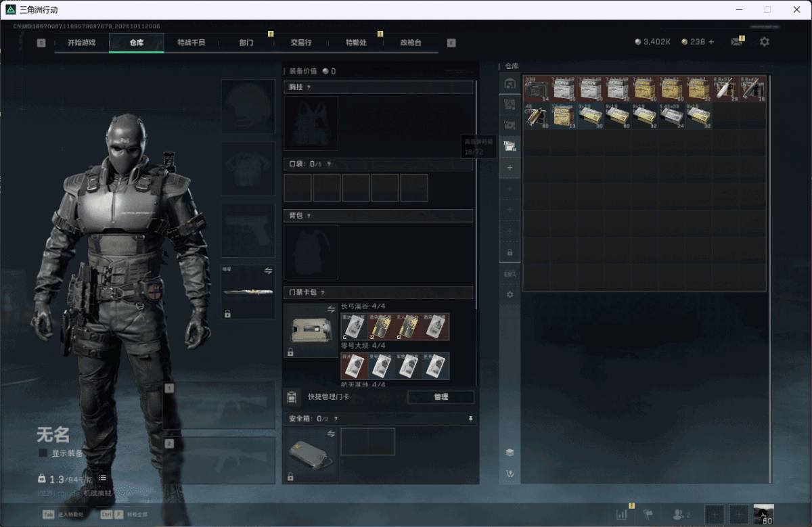Swap the melee weapon using arrows icon

(x=269, y=271)
